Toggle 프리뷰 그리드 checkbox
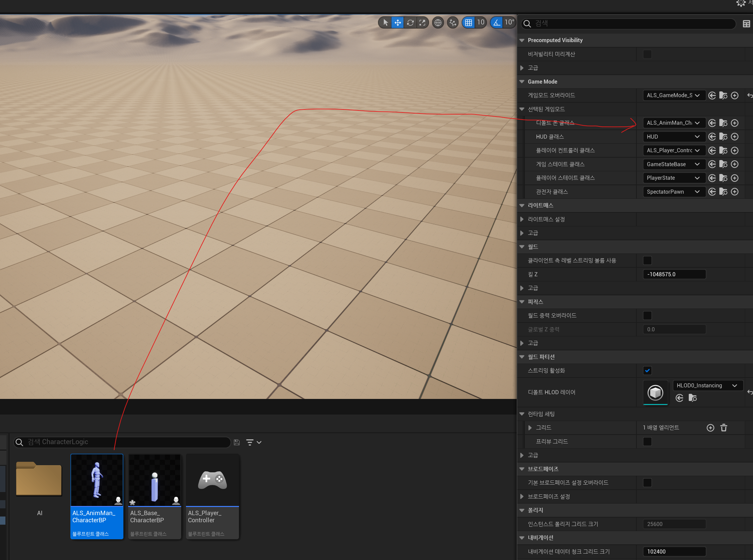 [647, 442]
